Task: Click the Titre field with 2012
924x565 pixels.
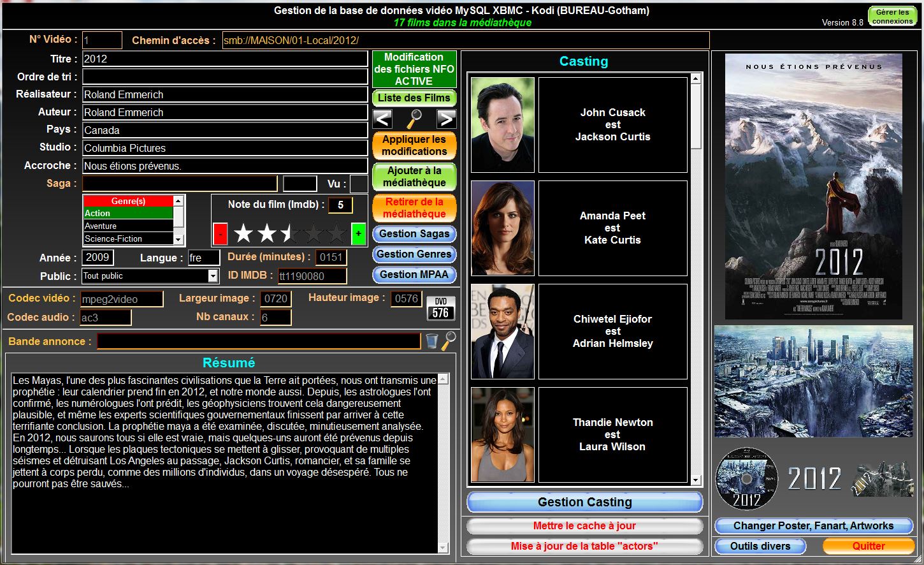Action: [225, 59]
